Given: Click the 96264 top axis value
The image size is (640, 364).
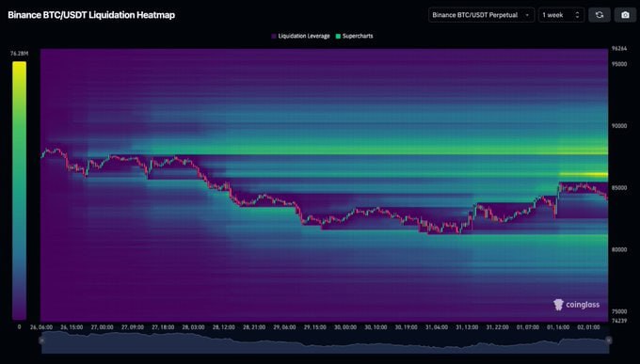Looking at the screenshot, I should coord(618,49).
